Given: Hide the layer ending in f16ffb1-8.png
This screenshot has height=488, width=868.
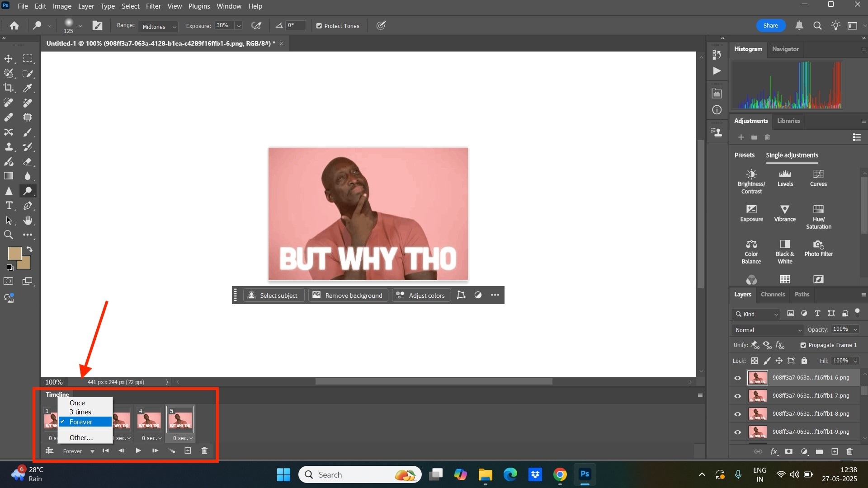Looking at the screenshot, I should (737, 414).
